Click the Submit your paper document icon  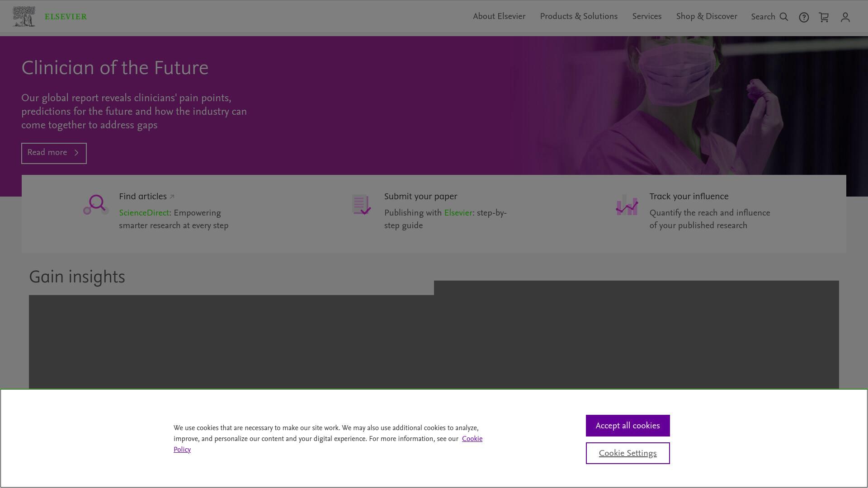[x=361, y=205]
